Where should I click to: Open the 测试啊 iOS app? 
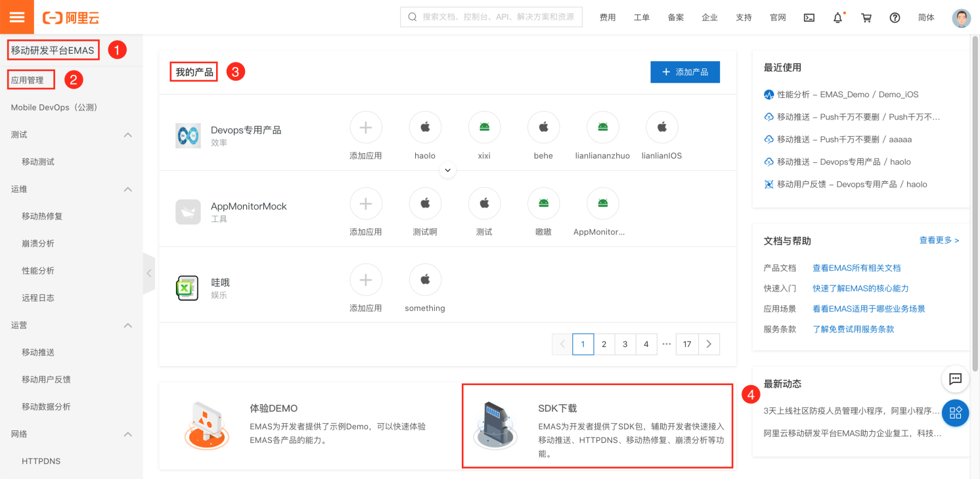click(x=425, y=204)
